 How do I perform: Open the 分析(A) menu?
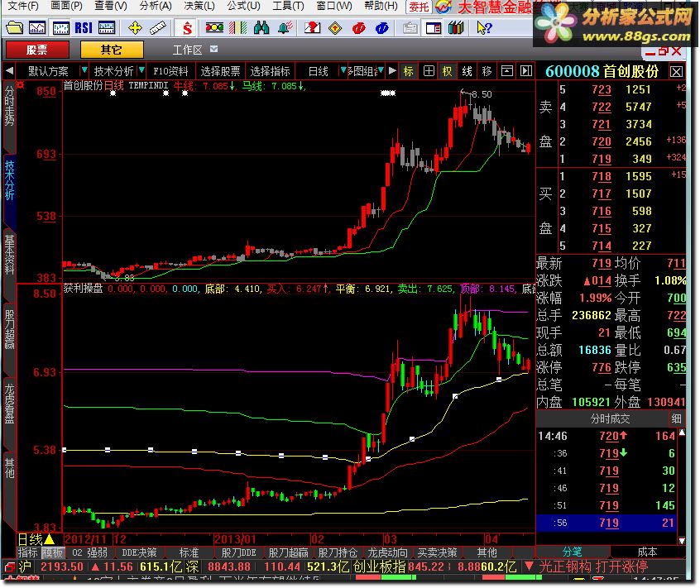coord(156,6)
